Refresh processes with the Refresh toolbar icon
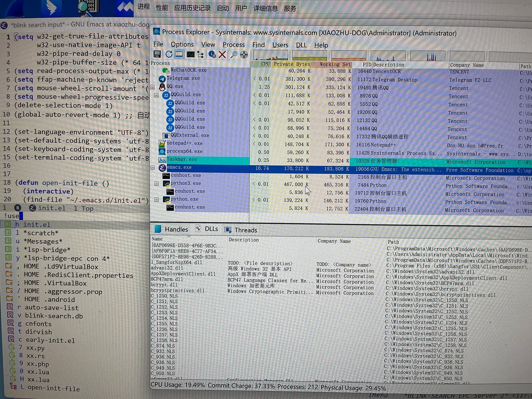Image resolution: width=532 pixels, height=399 pixels. click(x=169, y=55)
